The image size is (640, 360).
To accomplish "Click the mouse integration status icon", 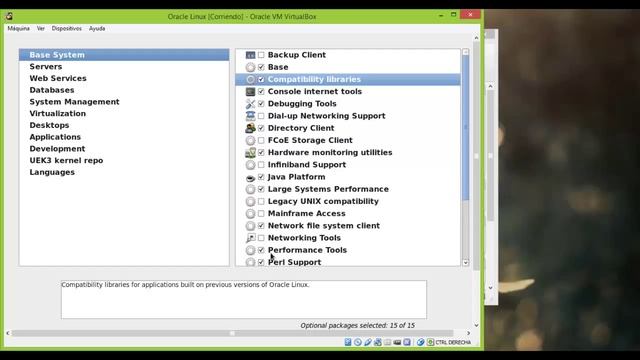I will coord(420,342).
